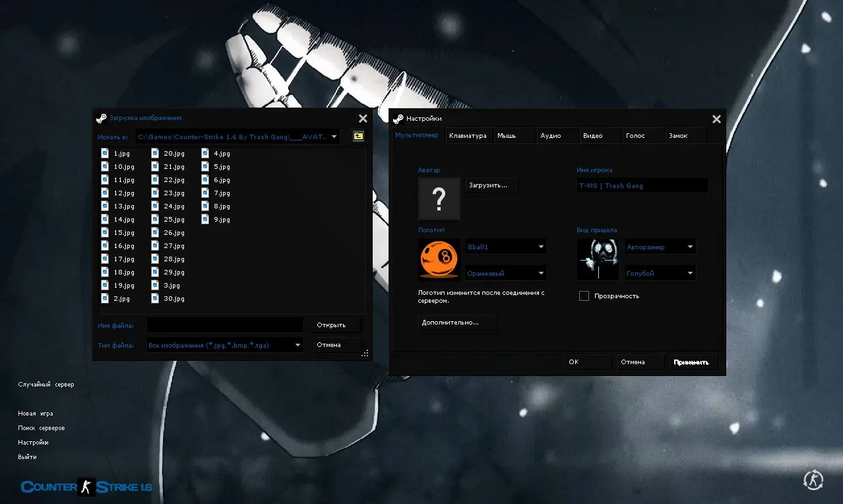Screen dimensions: 843x504
Task: Click the orange 8-ball logo preview
Action: click(439, 259)
